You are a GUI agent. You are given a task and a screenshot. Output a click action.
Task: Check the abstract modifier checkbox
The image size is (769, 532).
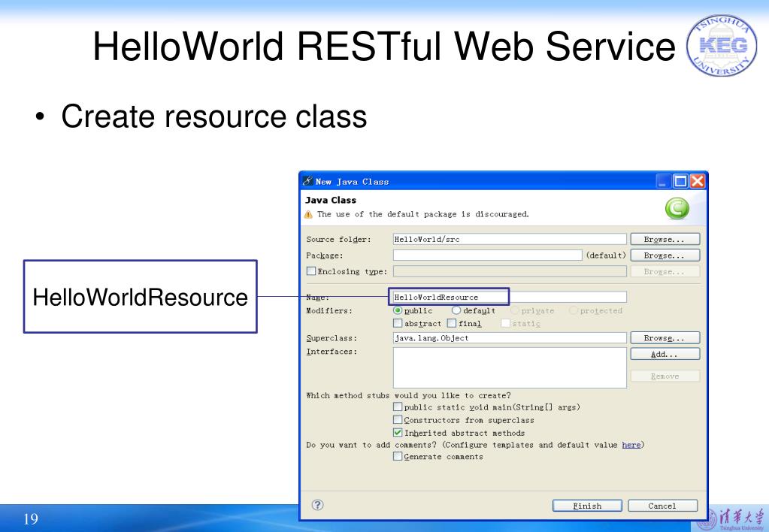398,323
